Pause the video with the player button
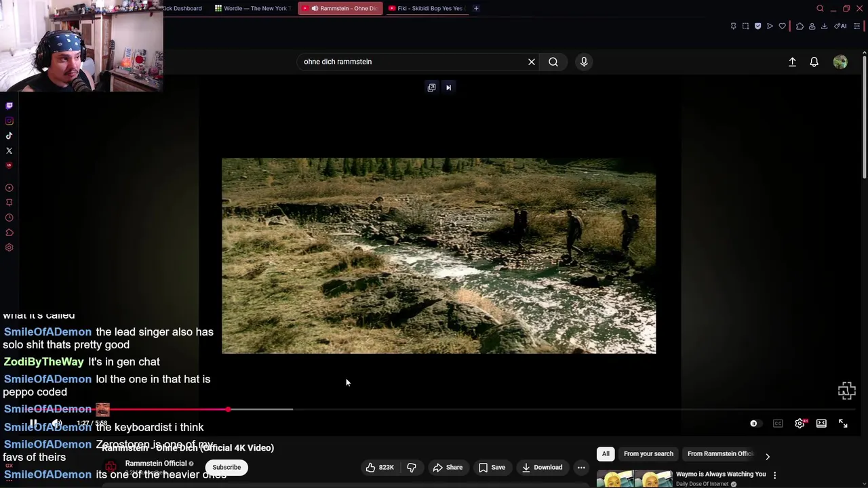 pos(33,424)
